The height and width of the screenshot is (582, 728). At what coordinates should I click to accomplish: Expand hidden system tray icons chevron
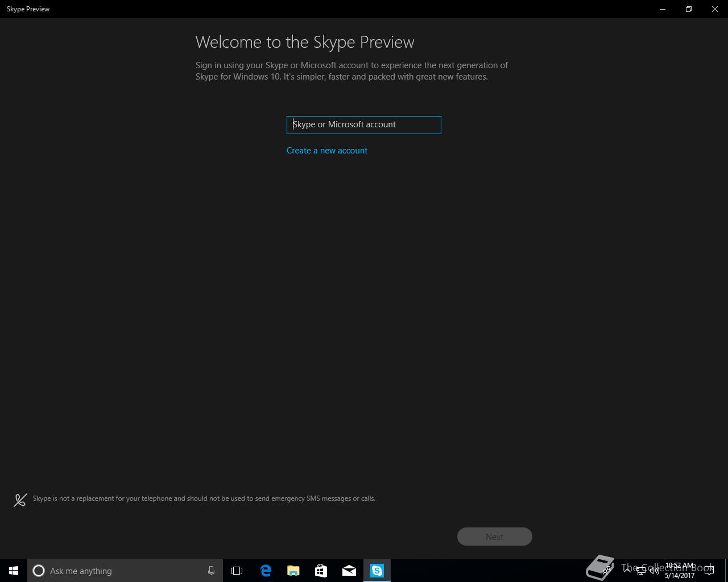pos(627,571)
